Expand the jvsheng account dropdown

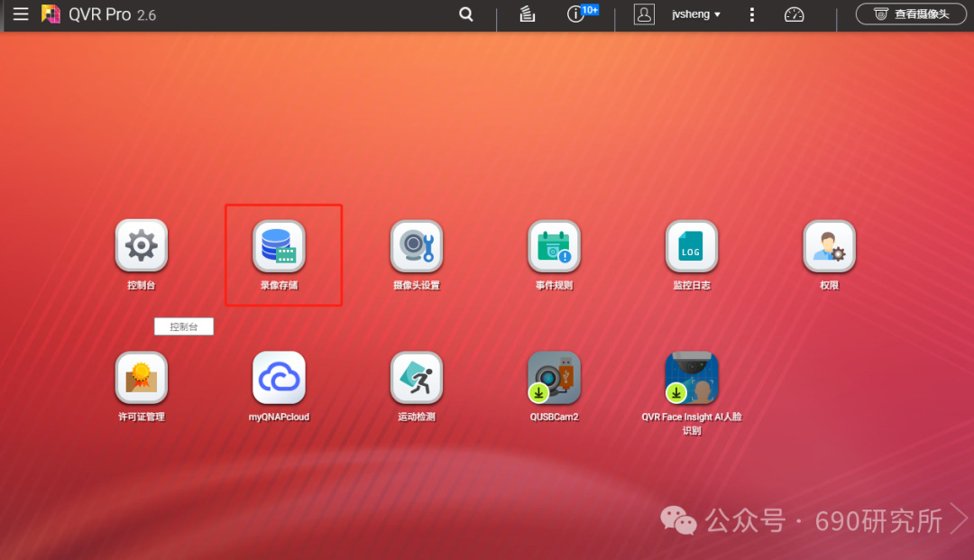point(695,14)
